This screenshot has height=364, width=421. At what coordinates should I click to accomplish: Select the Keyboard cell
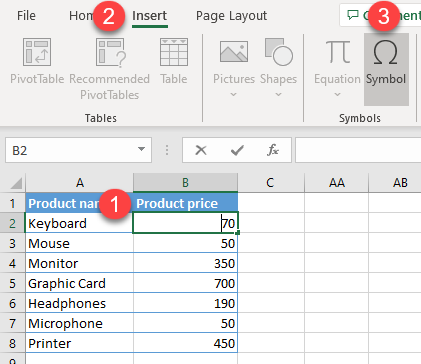79,223
